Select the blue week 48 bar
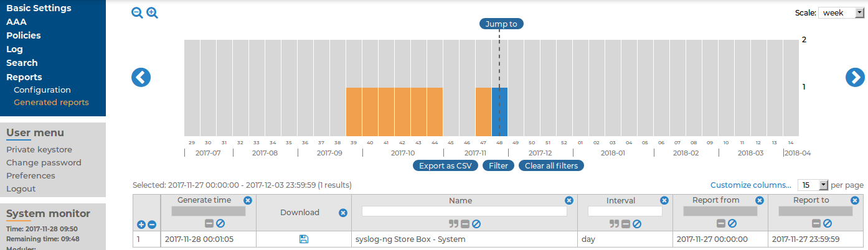This screenshot has width=868, height=250. point(499,112)
